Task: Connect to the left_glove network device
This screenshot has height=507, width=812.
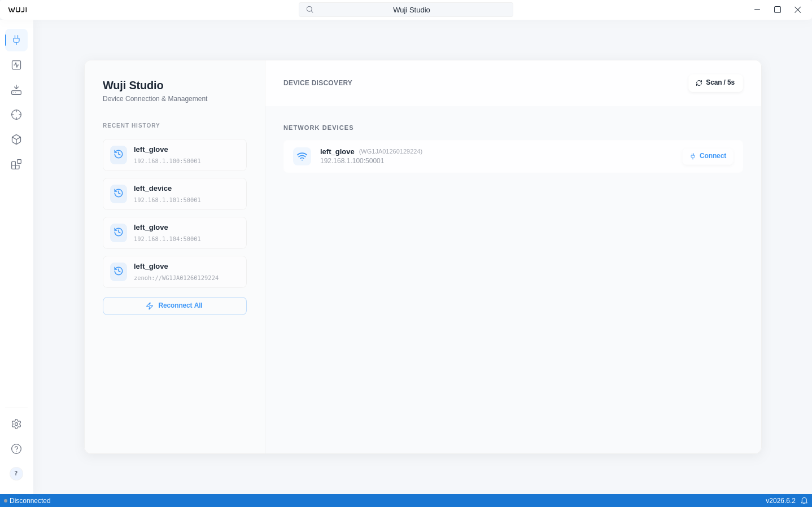Action: 708,156
